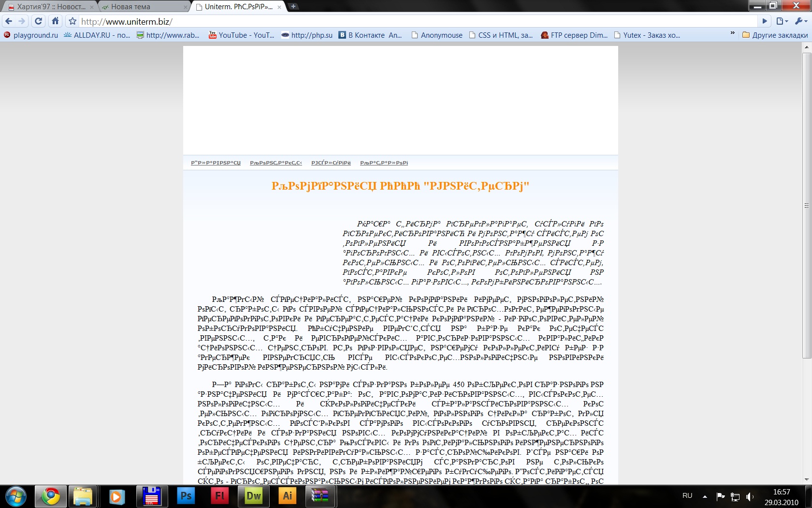Screen dimensions: 812x508
Task: Close the Новая тема tab
Action: 186,7
